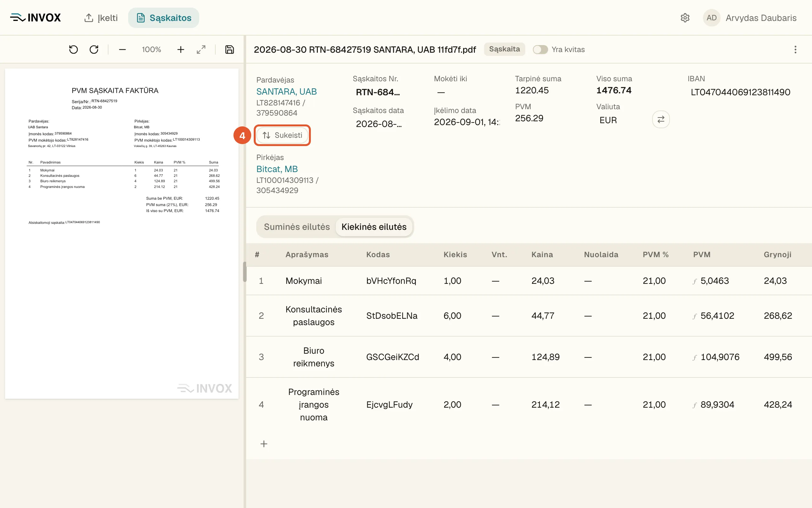This screenshot has height=508, width=812.
Task: Switch to Kiekinės eilutės tab
Action: click(374, 227)
